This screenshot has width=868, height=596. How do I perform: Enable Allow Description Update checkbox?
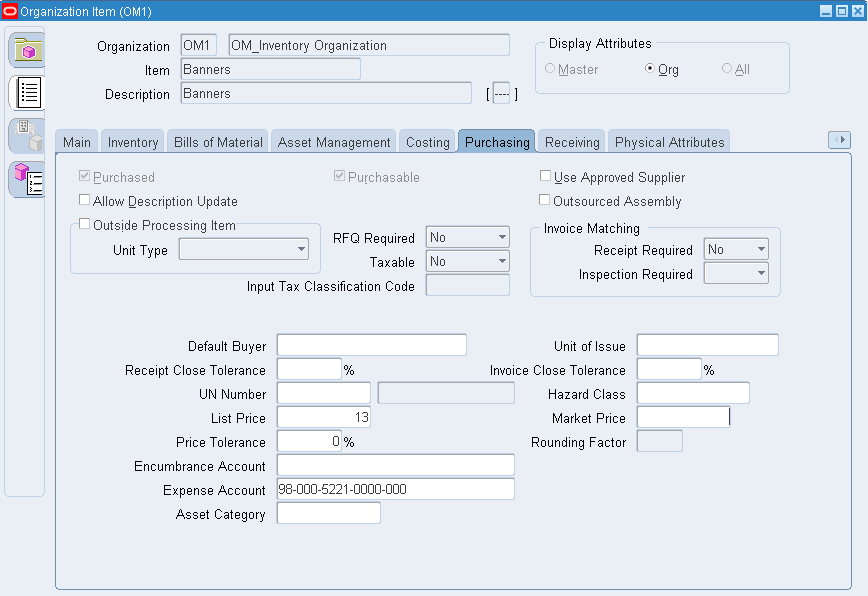click(84, 200)
